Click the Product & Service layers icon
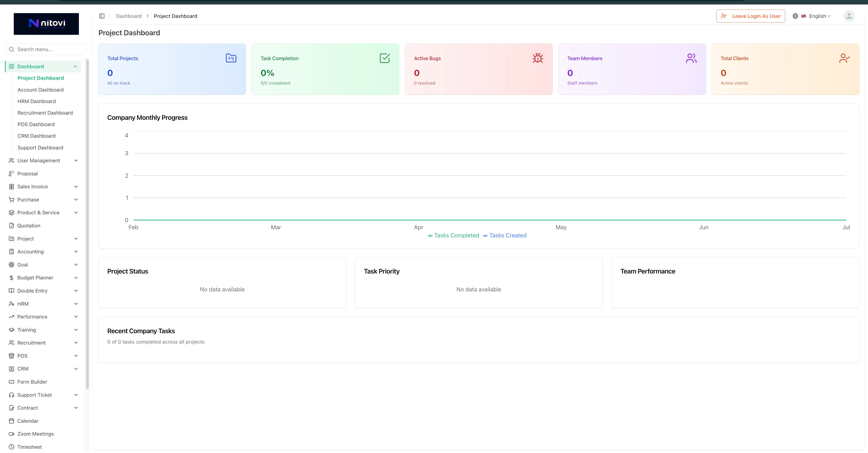 [12, 213]
